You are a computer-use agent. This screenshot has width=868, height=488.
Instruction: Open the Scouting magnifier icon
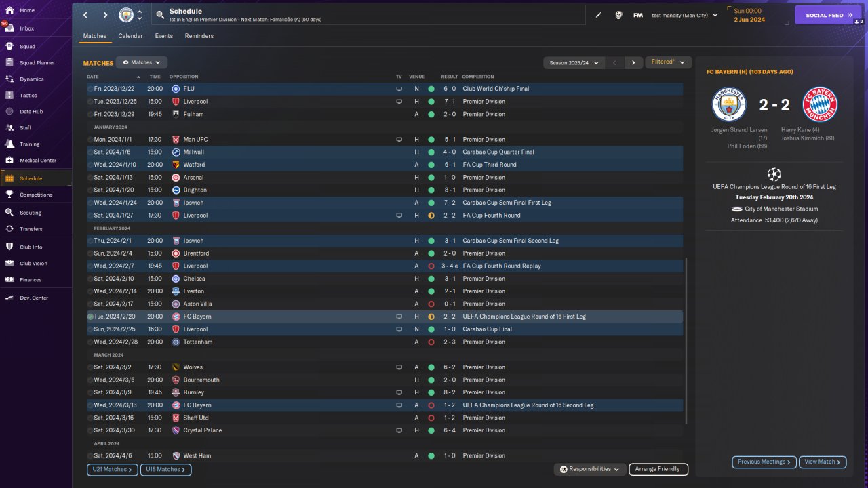(x=9, y=213)
